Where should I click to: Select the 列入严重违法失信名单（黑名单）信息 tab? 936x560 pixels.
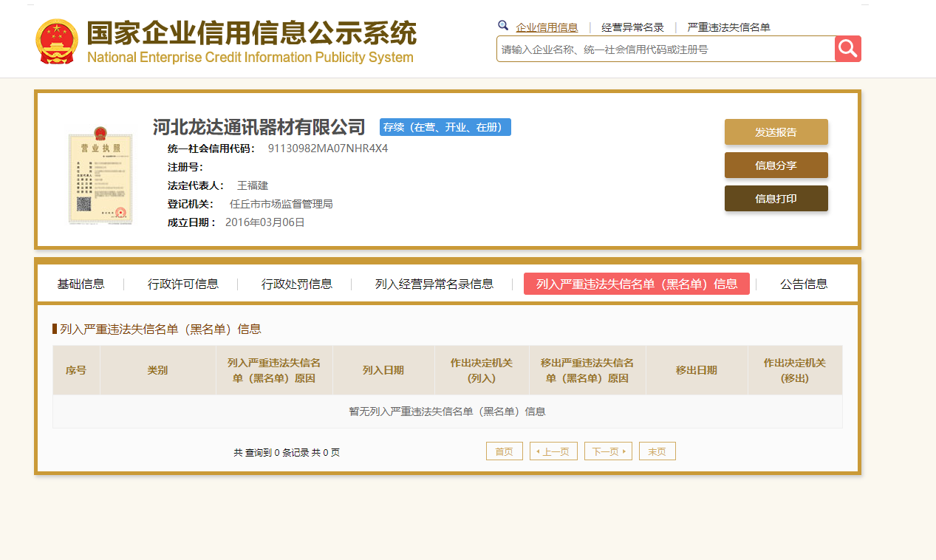(x=637, y=284)
